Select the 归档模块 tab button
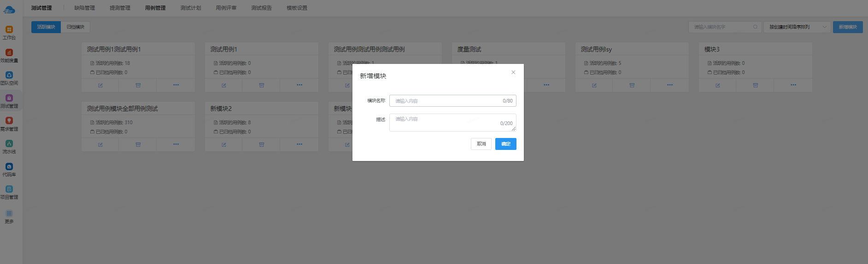Screen dimensions: 868x264 [x=76, y=27]
